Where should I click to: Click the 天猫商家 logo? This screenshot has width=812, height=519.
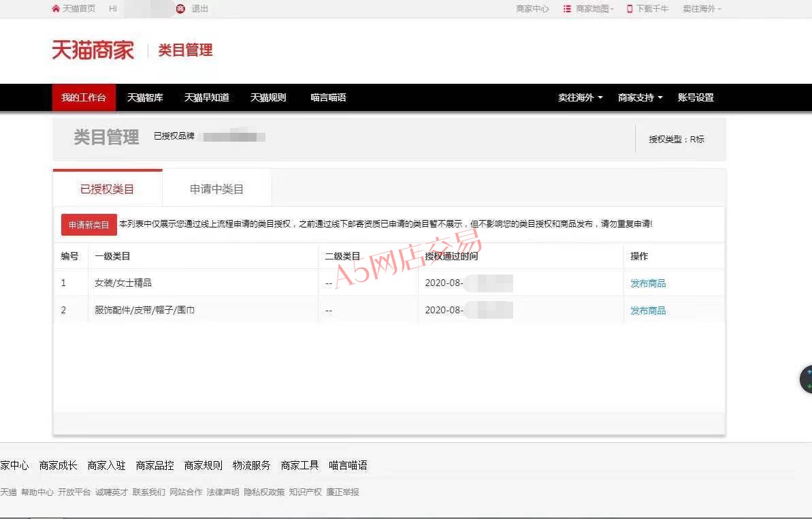coord(93,50)
